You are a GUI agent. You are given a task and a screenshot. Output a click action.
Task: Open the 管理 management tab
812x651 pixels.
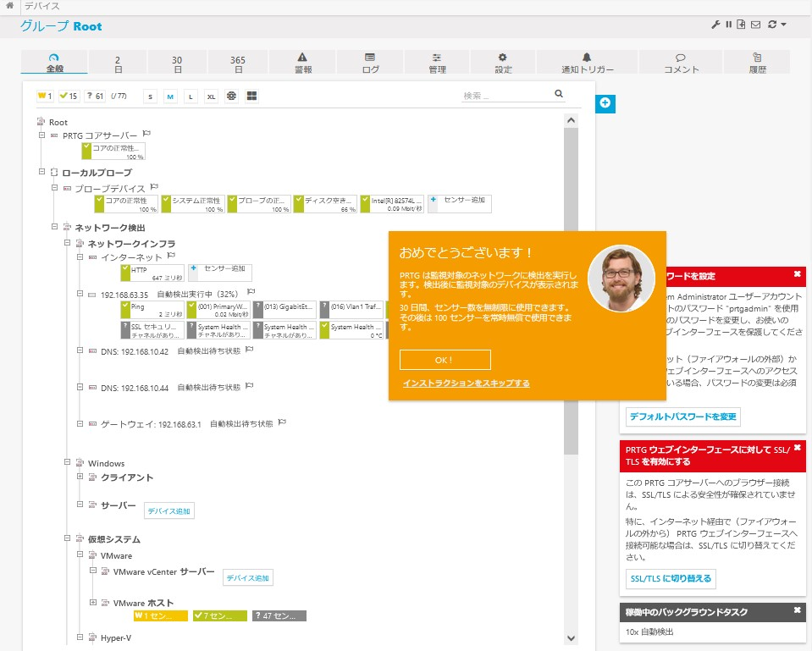point(437,63)
